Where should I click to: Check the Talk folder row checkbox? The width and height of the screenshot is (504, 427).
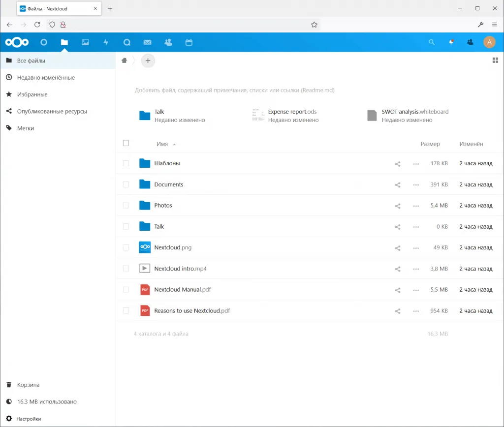(x=126, y=226)
